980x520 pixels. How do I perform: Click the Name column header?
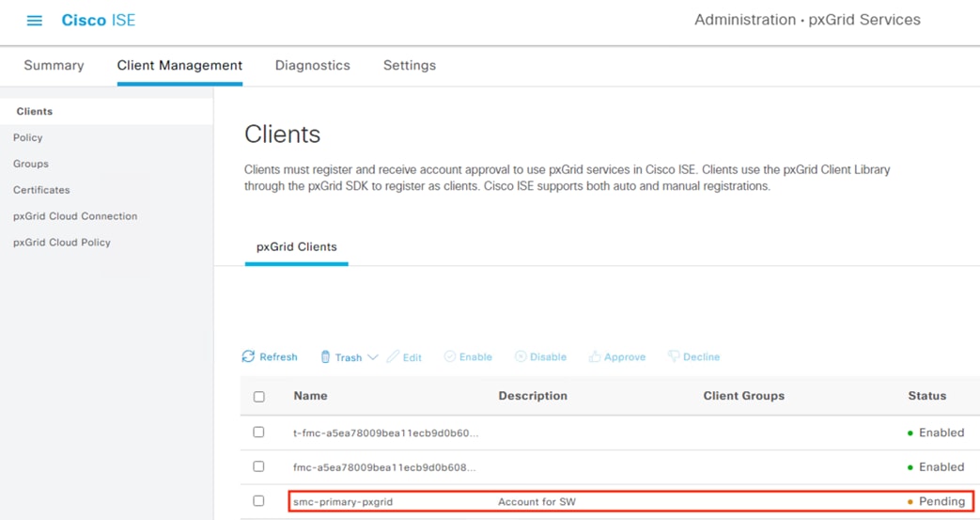(311, 396)
